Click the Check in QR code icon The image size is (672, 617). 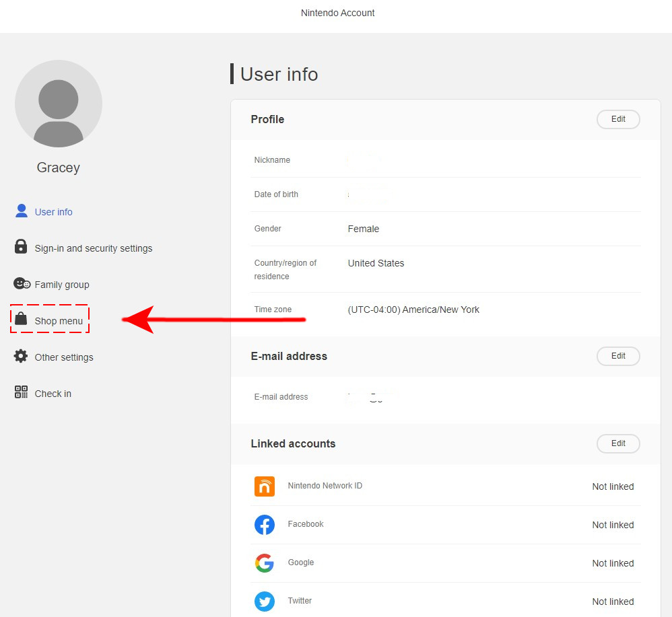tap(21, 392)
